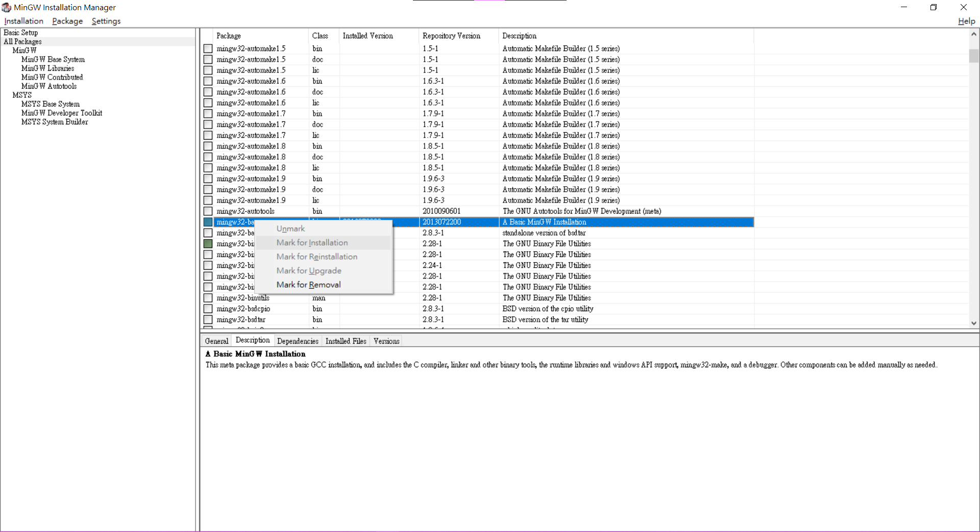Toggle checkbox for mingw32-bsdcpio package
This screenshot has height=532, width=980.
[208, 309]
